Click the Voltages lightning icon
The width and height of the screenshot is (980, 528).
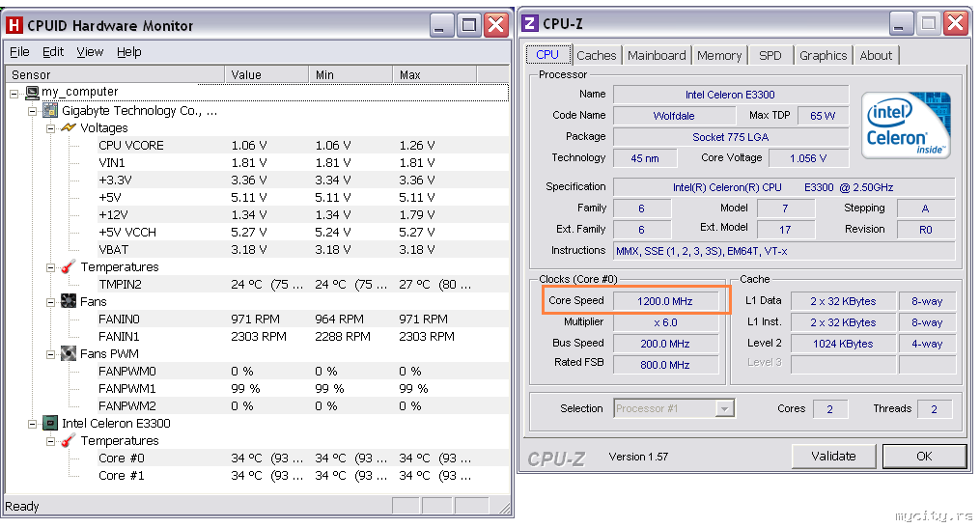[x=69, y=127]
